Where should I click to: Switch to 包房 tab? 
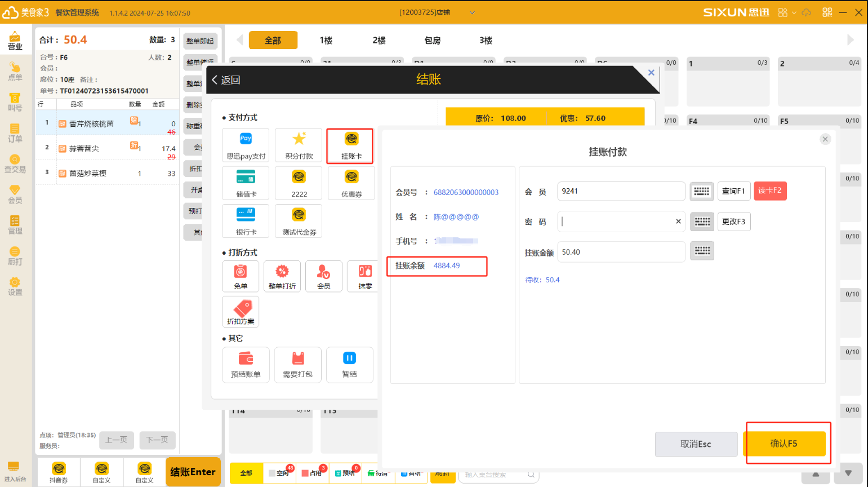pos(433,40)
